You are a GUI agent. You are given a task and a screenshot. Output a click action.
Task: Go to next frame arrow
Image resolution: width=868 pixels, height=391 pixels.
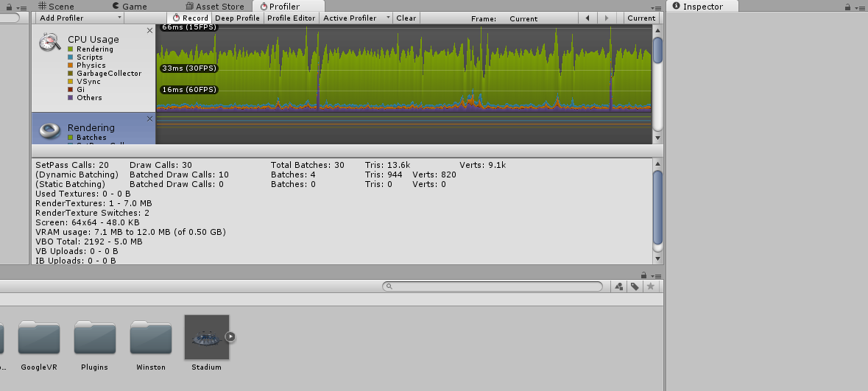pos(607,18)
